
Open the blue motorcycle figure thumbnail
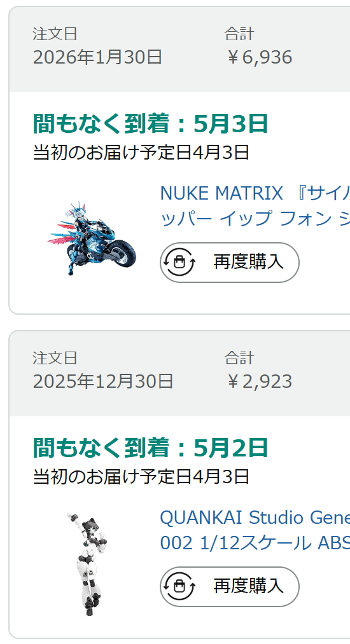[92, 238]
